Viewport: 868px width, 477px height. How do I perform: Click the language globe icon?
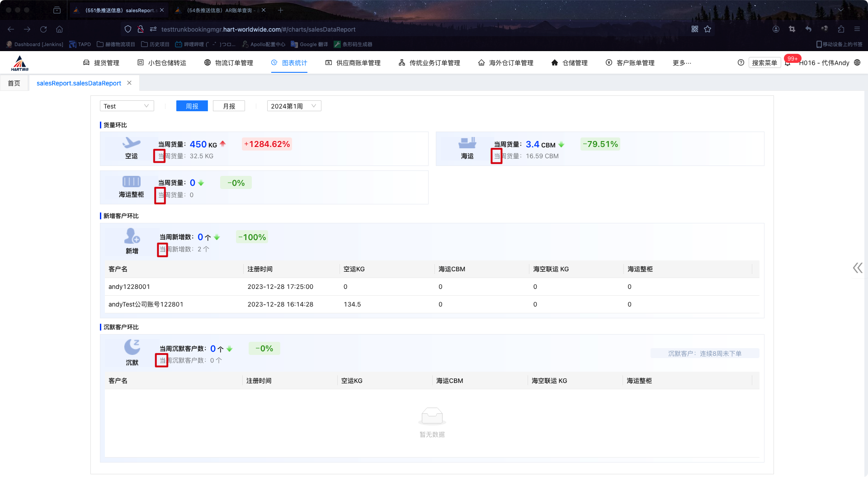[x=857, y=63]
